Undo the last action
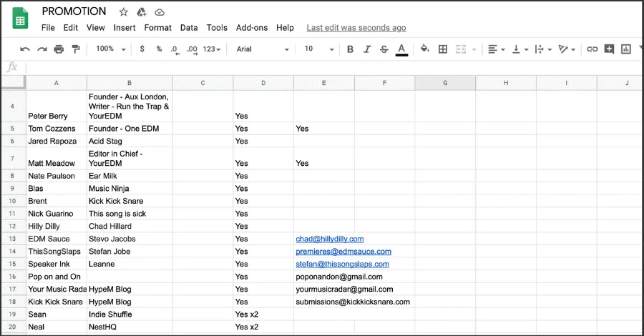This screenshot has width=644, height=336. pyautogui.click(x=25, y=49)
